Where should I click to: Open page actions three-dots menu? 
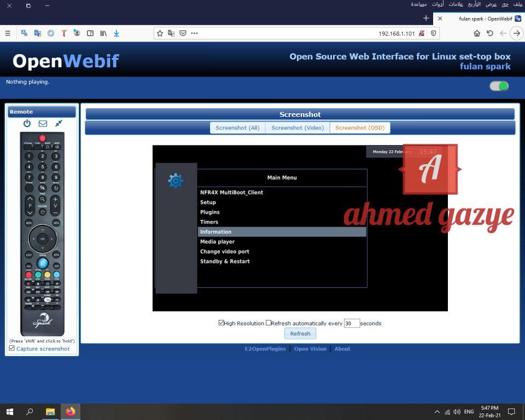tap(195, 33)
